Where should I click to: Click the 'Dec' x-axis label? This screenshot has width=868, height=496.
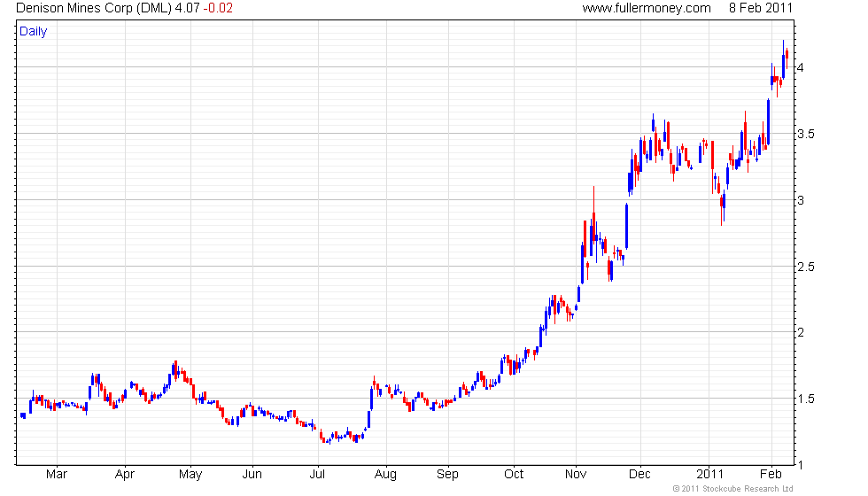(x=639, y=475)
